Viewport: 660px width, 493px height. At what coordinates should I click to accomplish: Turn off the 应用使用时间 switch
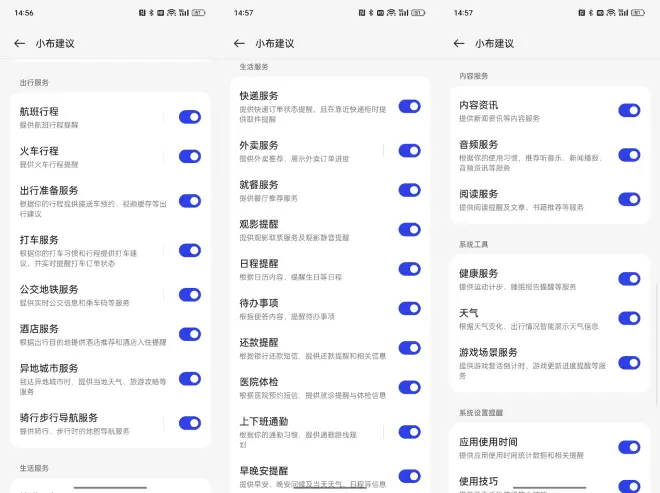pos(629,447)
